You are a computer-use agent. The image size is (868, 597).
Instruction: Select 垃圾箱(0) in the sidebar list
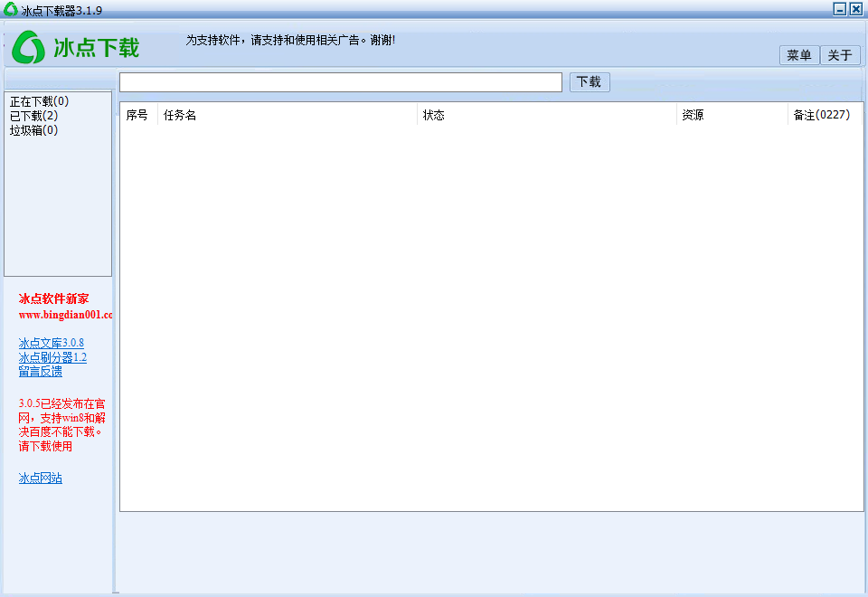pyautogui.click(x=33, y=130)
